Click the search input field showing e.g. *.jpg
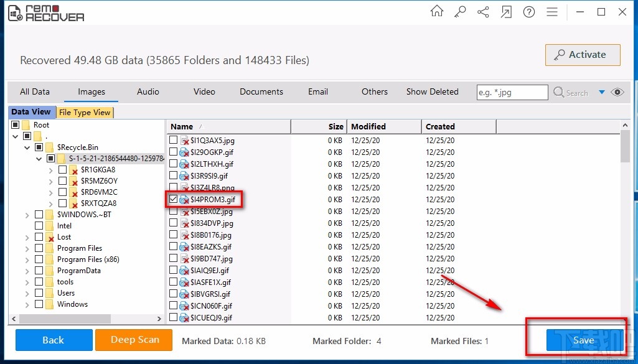The width and height of the screenshot is (638, 364). point(512,92)
